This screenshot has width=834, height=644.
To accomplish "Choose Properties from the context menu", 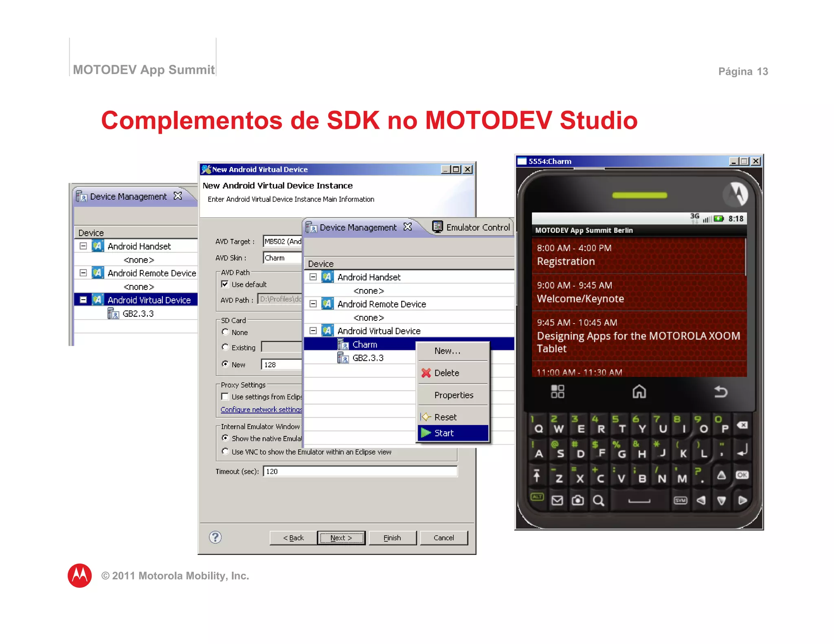I will tap(453, 395).
